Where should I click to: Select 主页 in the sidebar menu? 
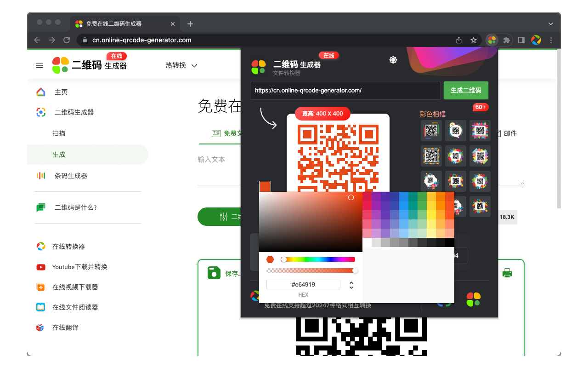40,92
